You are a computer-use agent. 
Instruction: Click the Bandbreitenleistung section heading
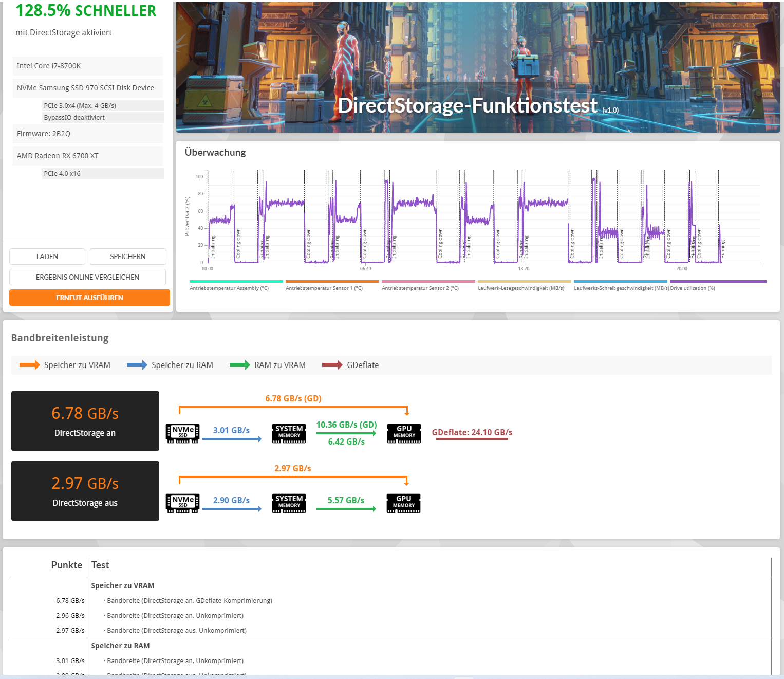[x=60, y=338]
